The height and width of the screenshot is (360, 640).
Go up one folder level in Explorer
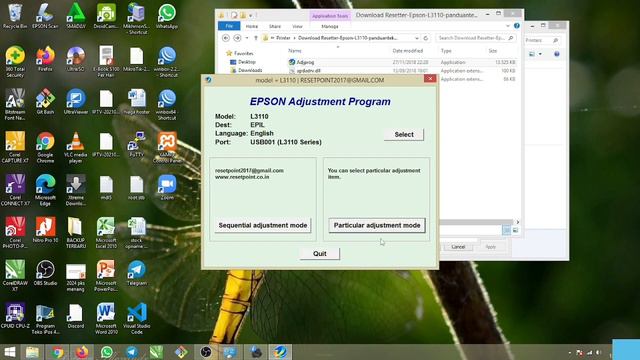tap(256, 38)
